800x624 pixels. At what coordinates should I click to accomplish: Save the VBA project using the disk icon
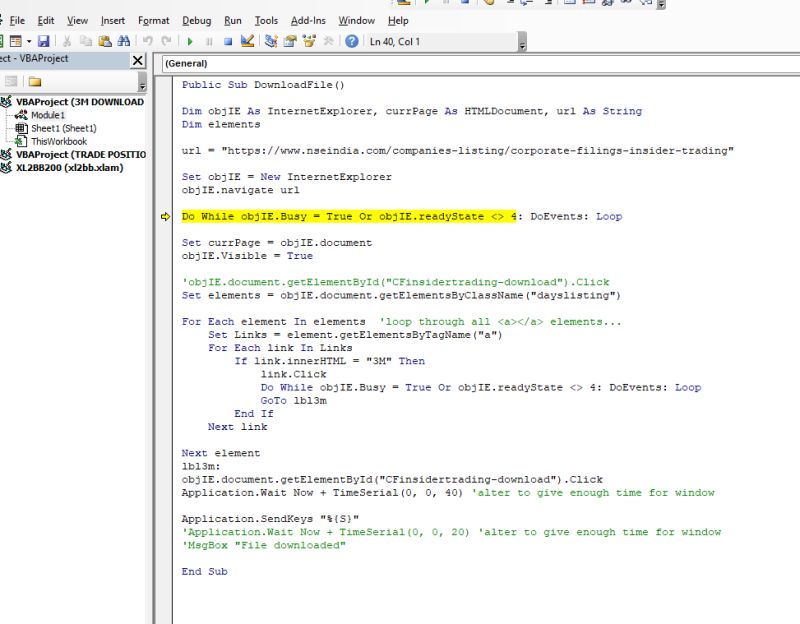tap(41, 41)
